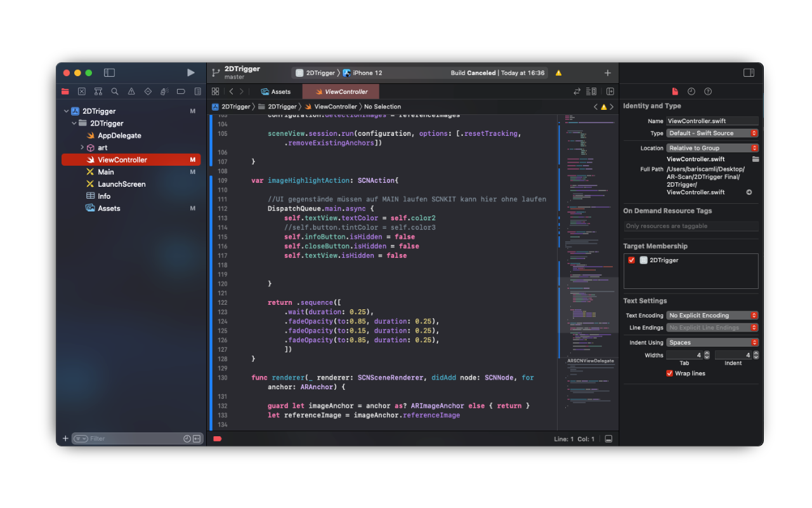Show the File inspector

(675, 91)
